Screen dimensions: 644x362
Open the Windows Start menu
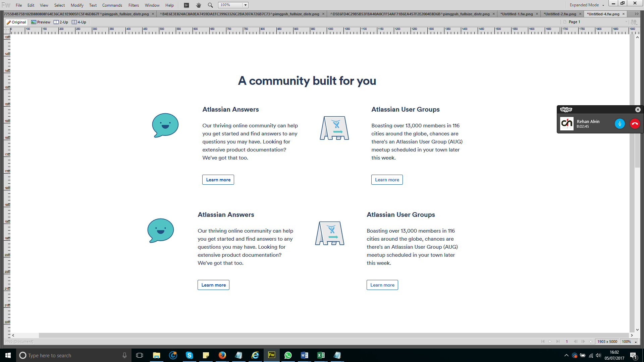8,355
